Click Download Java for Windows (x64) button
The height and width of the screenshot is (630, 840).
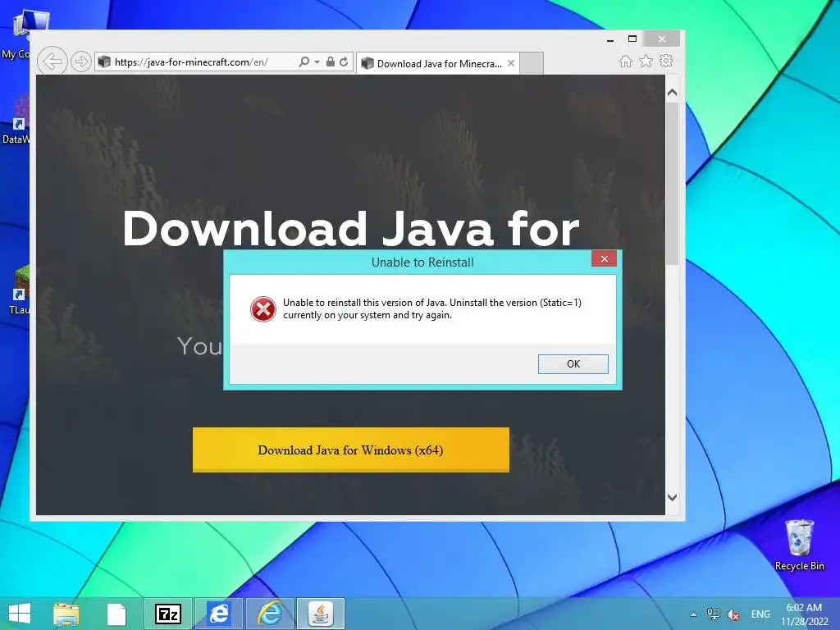tap(351, 450)
